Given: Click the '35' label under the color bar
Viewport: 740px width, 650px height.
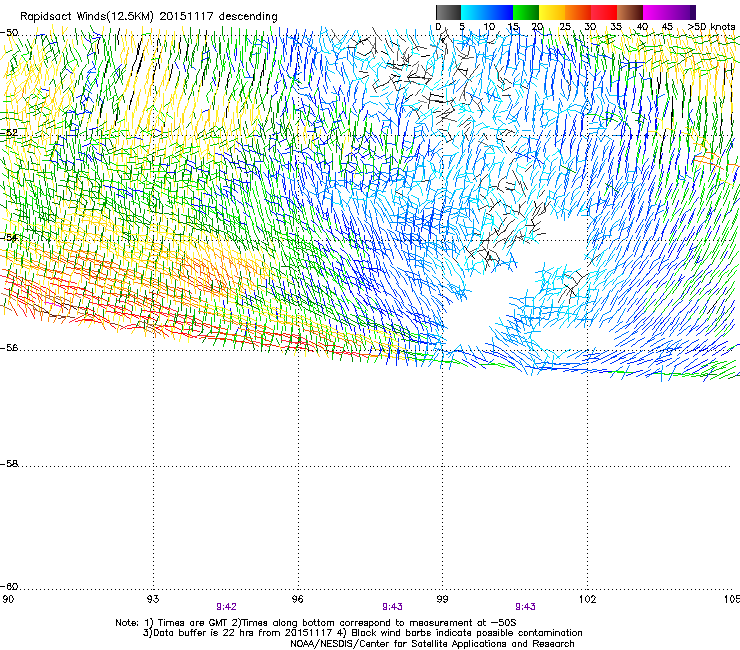Looking at the screenshot, I should (x=615, y=27).
